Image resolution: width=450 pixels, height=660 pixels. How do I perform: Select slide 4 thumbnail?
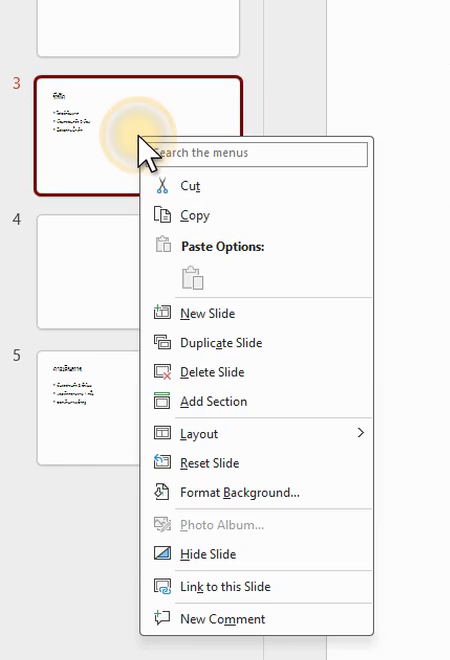[88, 271]
